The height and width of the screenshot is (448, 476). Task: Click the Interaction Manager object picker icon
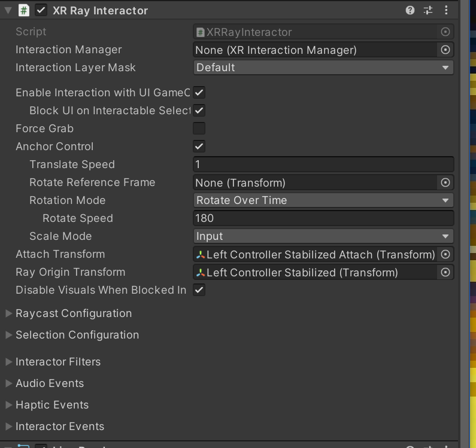[x=445, y=50]
